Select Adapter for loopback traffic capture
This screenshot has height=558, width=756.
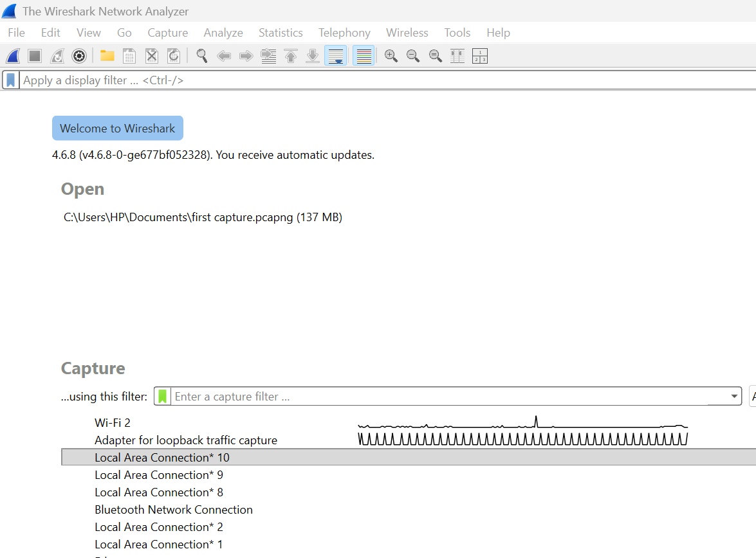point(186,440)
